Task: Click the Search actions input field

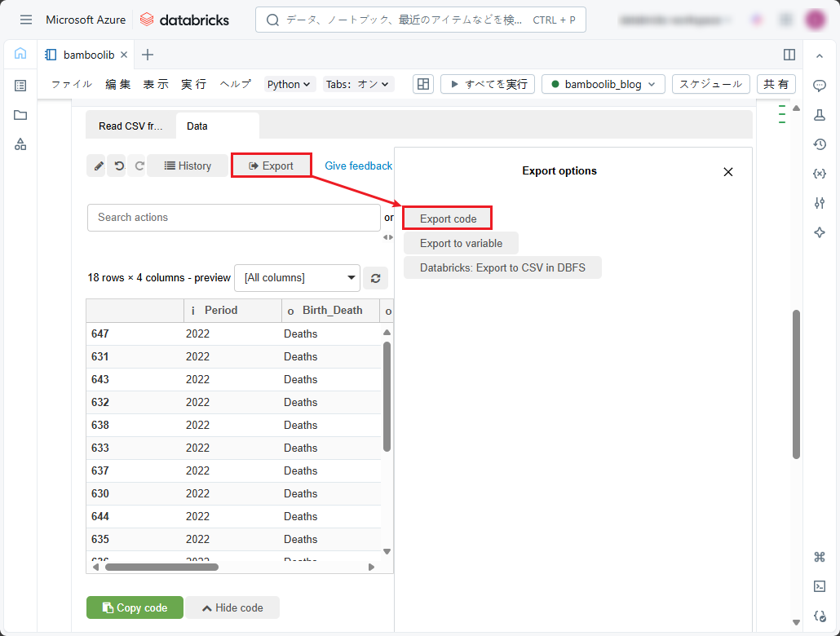Action: point(233,218)
